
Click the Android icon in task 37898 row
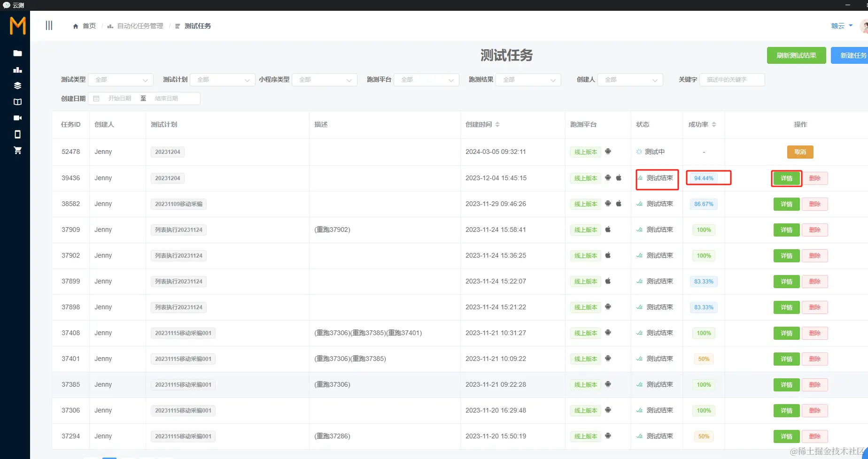608,306
